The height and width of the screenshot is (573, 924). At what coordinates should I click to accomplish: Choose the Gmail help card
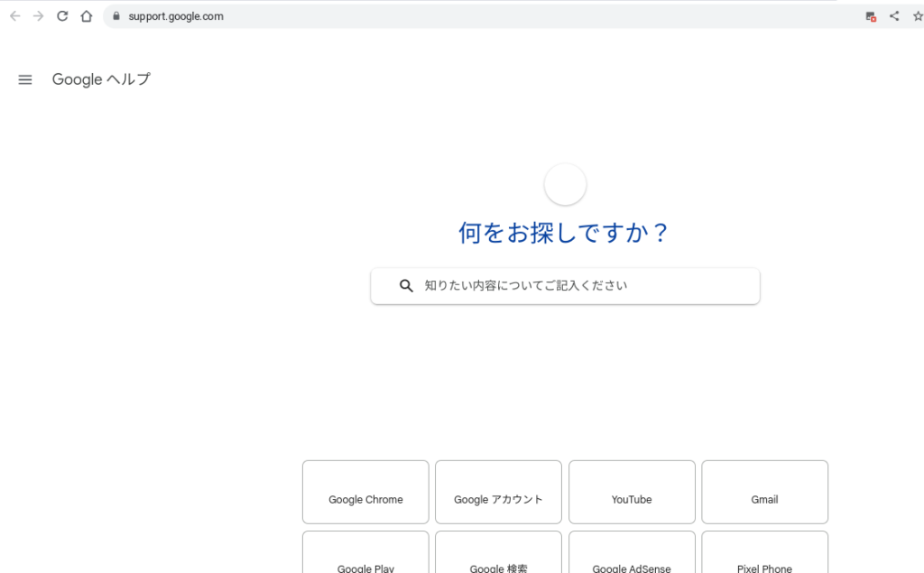[764, 492]
